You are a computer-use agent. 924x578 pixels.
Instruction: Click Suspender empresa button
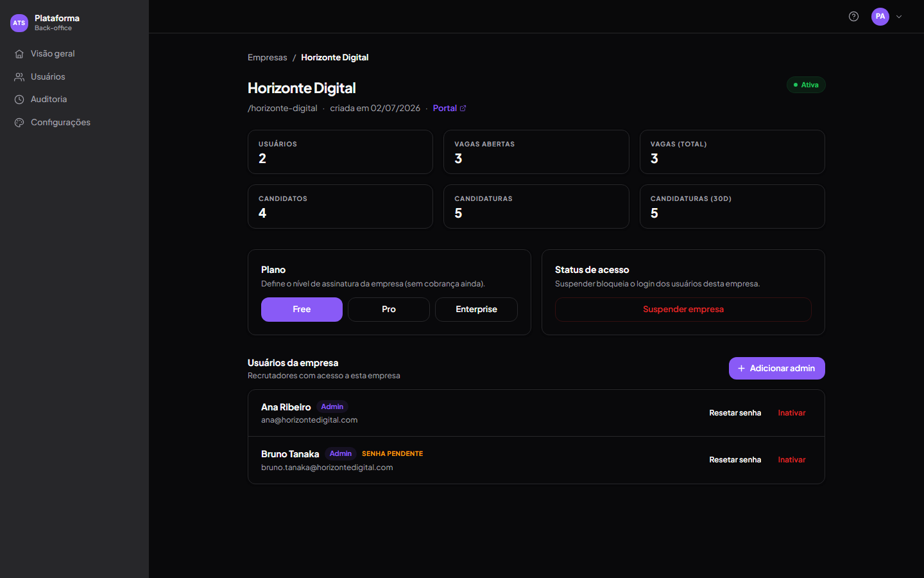click(683, 310)
